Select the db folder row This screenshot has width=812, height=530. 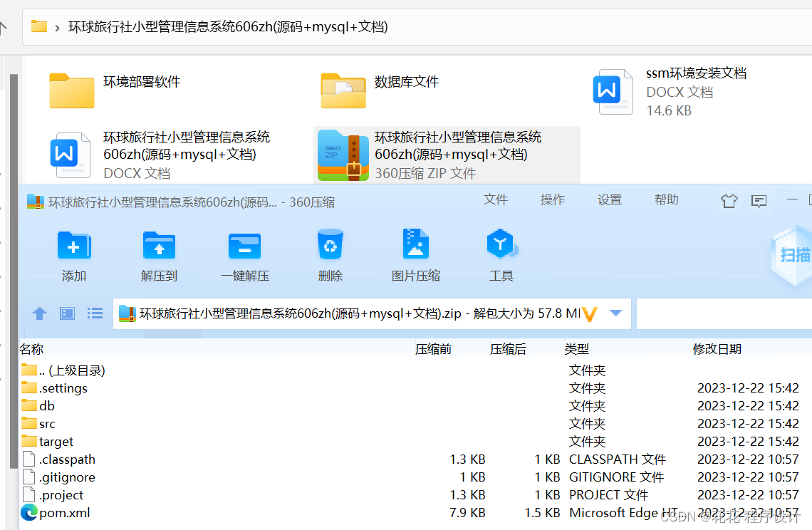coord(415,405)
